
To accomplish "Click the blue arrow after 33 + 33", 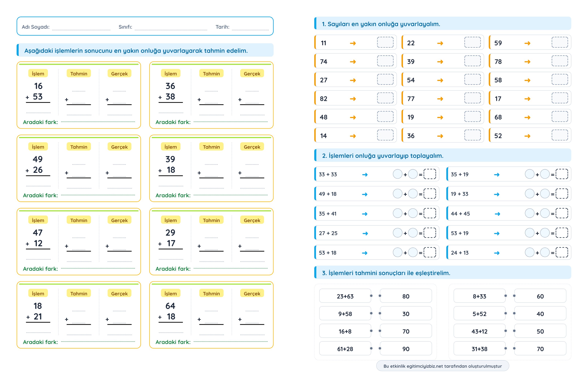I will coord(365,175).
